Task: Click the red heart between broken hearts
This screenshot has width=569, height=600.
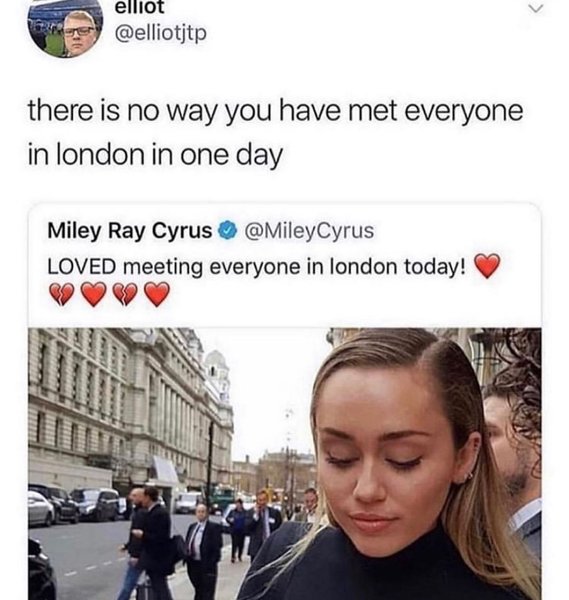Action: tap(94, 294)
